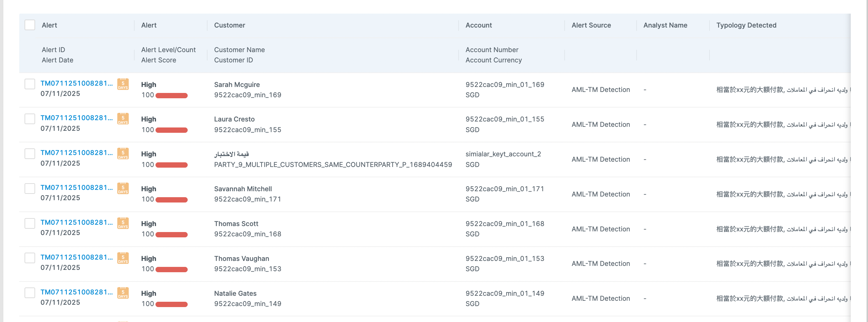Viewport: 868px width, 322px height.
Task: Click the red score bar for Thomas Scott
Action: [171, 235]
